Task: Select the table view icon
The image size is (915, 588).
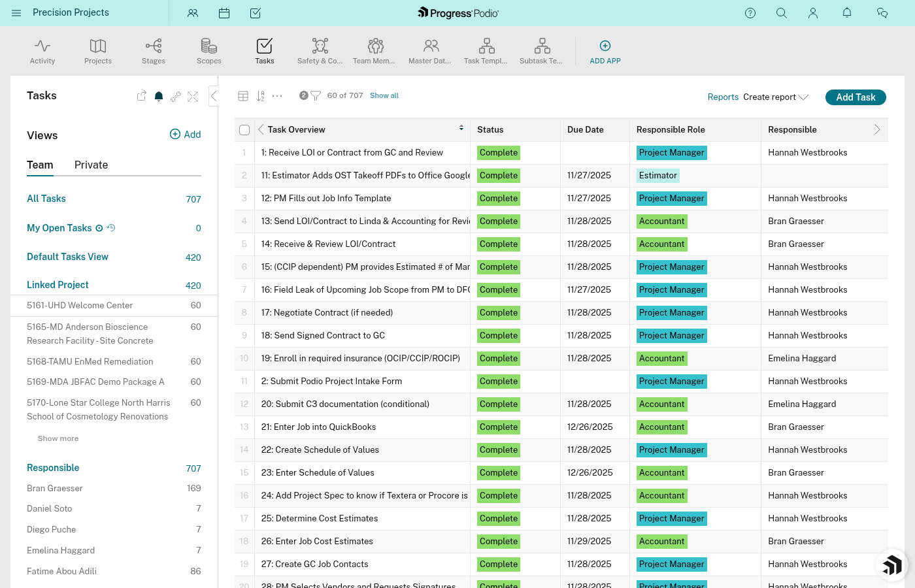Action: pyautogui.click(x=243, y=95)
